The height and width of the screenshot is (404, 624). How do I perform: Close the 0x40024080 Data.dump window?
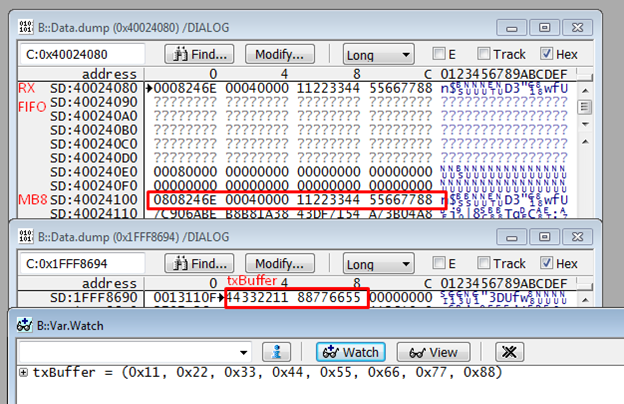pyautogui.click(x=577, y=28)
